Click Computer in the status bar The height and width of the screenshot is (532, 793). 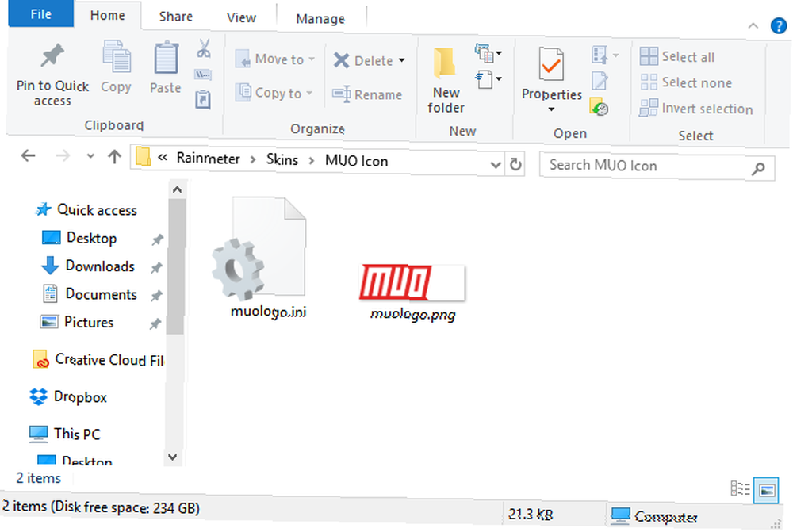654,516
